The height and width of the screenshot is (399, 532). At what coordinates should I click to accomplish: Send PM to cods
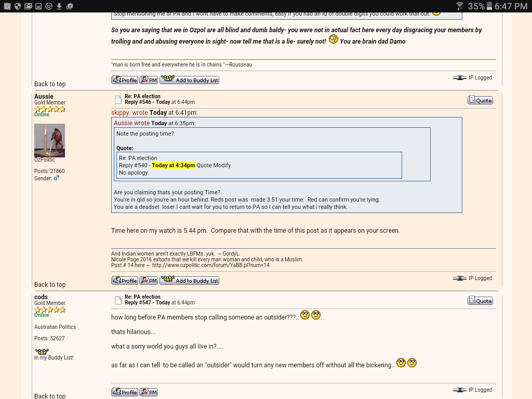[x=149, y=392]
